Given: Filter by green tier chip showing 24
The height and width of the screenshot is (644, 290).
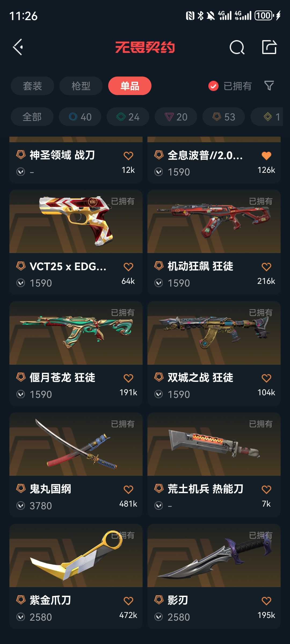Looking at the screenshot, I should click(128, 117).
